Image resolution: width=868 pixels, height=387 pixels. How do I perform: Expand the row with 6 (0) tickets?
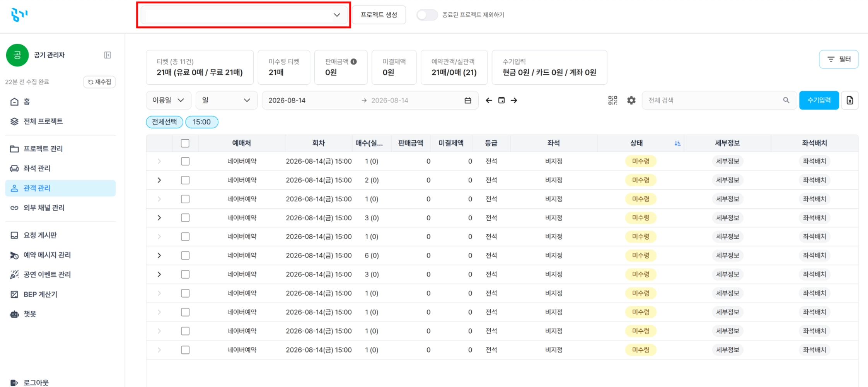[x=159, y=255]
